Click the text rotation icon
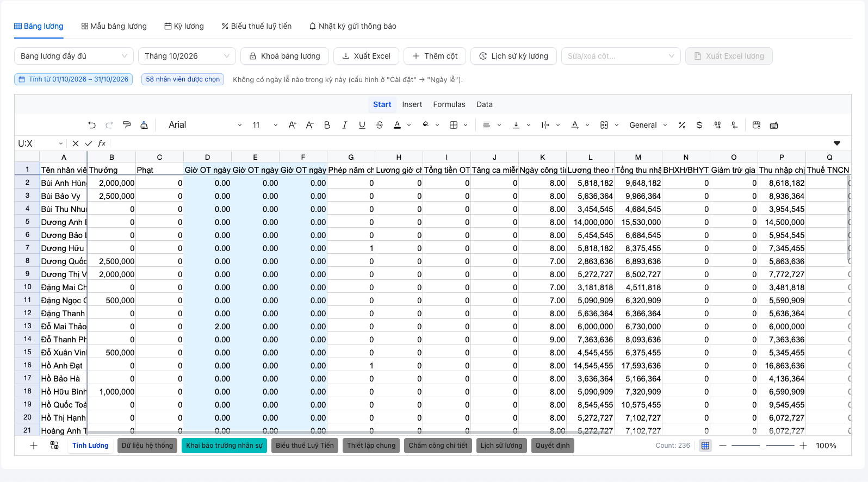The width and height of the screenshot is (868, 482). 575,125
